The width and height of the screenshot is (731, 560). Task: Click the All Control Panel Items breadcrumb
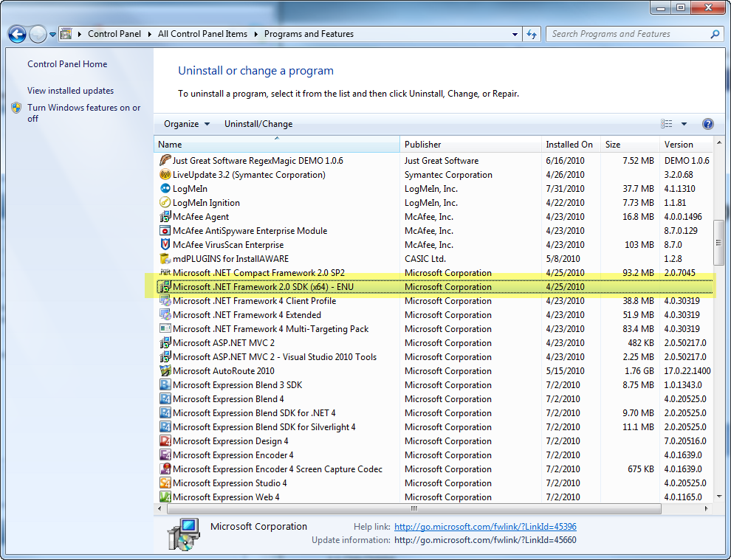point(202,34)
